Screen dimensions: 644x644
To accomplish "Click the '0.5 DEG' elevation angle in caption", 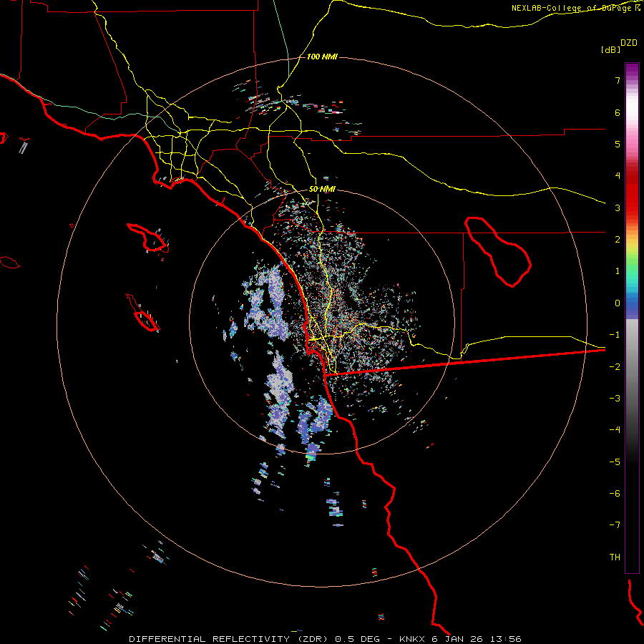I will pos(357,639).
